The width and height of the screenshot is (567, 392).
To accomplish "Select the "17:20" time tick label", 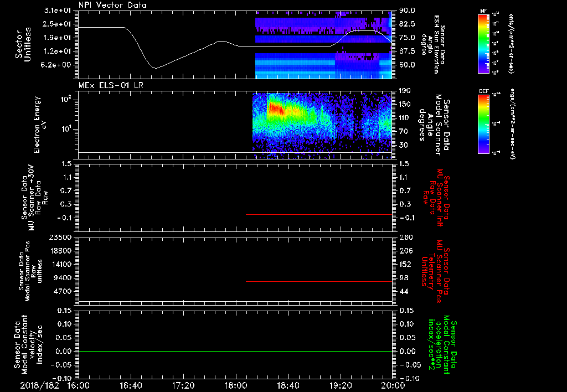I will pos(183,385).
